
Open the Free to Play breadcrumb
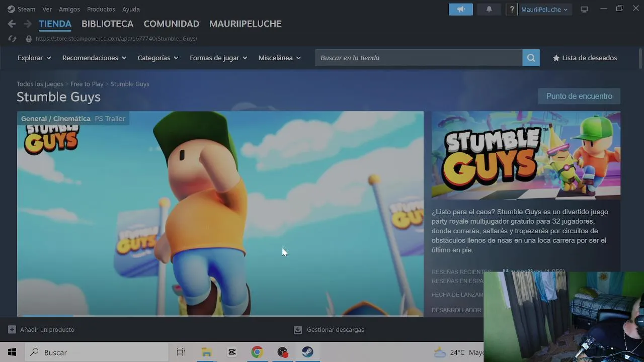87,84
